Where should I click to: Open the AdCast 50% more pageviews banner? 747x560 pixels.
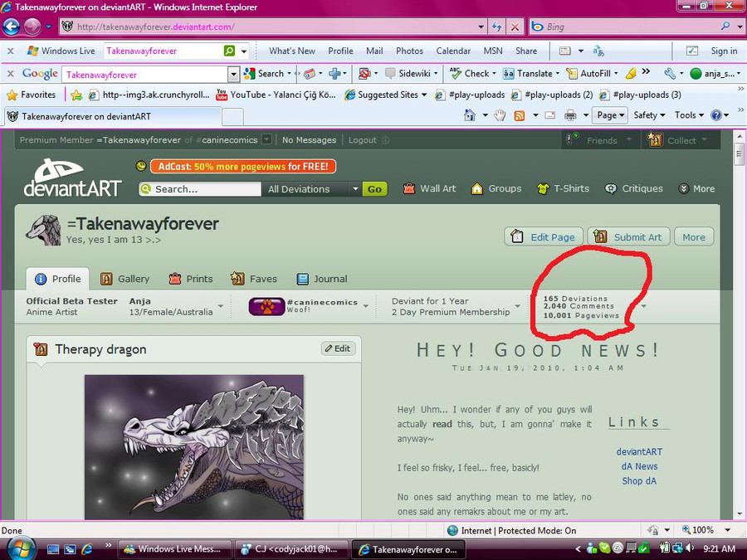pyautogui.click(x=243, y=166)
